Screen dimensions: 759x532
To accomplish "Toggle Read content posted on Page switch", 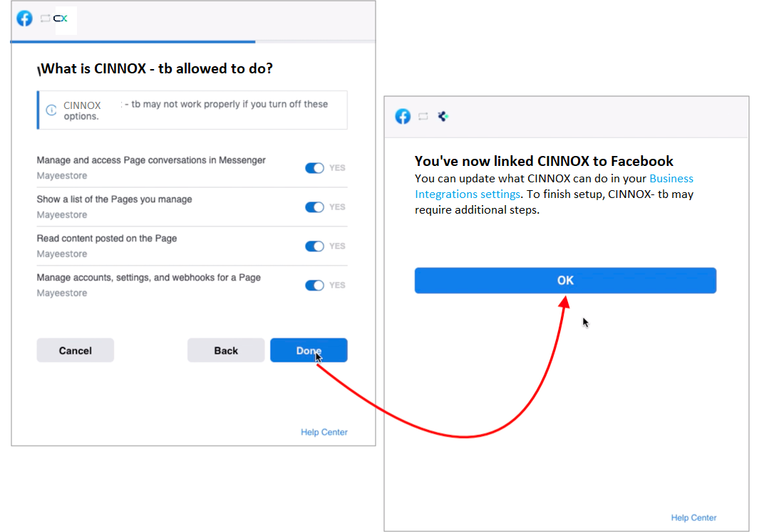I will point(314,246).
